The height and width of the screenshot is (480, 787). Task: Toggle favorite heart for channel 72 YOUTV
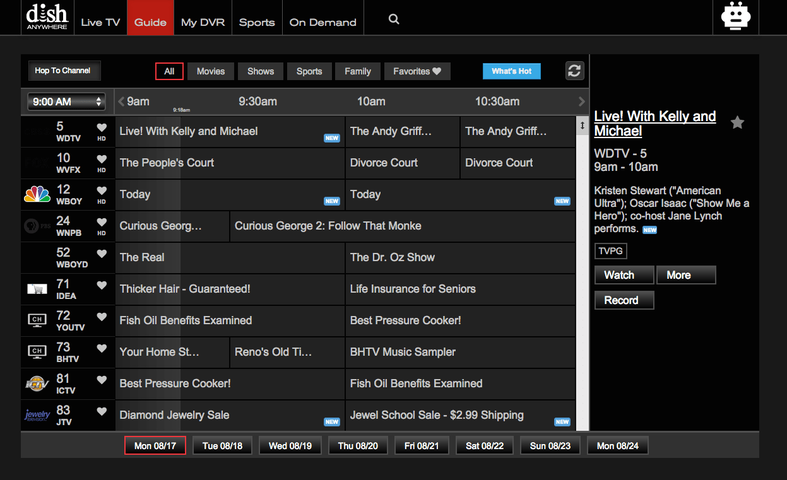click(101, 317)
